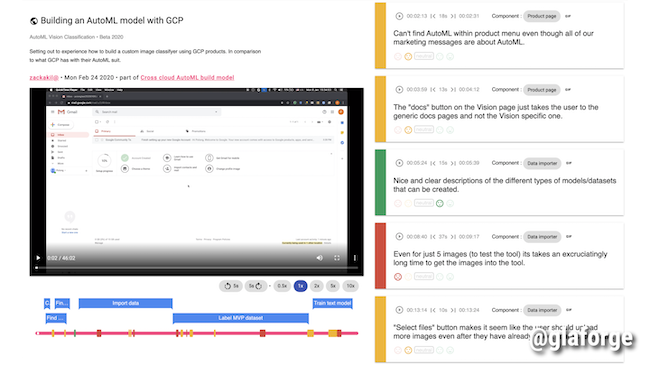Set playback speed to 10x

coord(351,286)
